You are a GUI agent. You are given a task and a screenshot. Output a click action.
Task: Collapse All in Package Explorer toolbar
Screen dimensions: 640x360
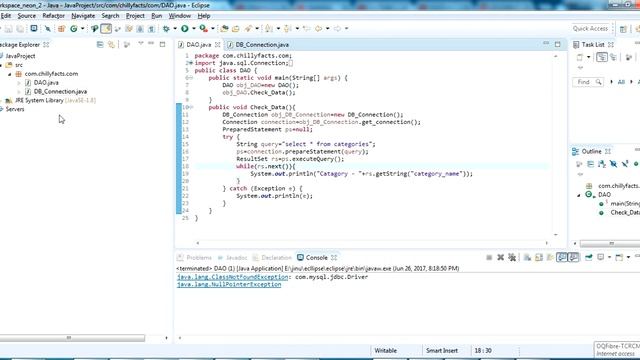coord(100,44)
